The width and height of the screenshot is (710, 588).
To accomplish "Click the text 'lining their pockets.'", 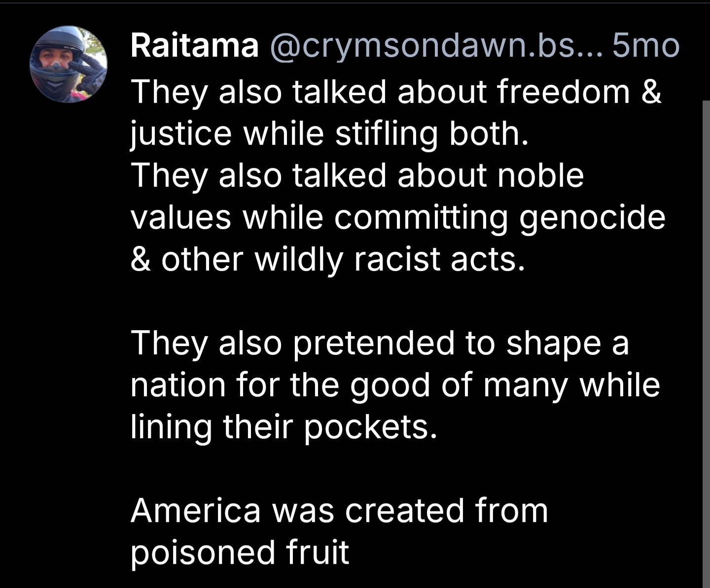I will (x=284, y=427).
